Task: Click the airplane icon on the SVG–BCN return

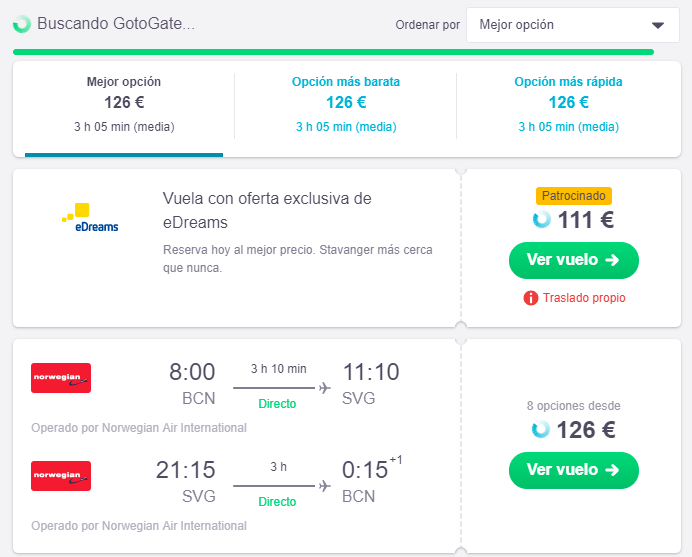Action: pyautogui.click(x=324, y=486)
